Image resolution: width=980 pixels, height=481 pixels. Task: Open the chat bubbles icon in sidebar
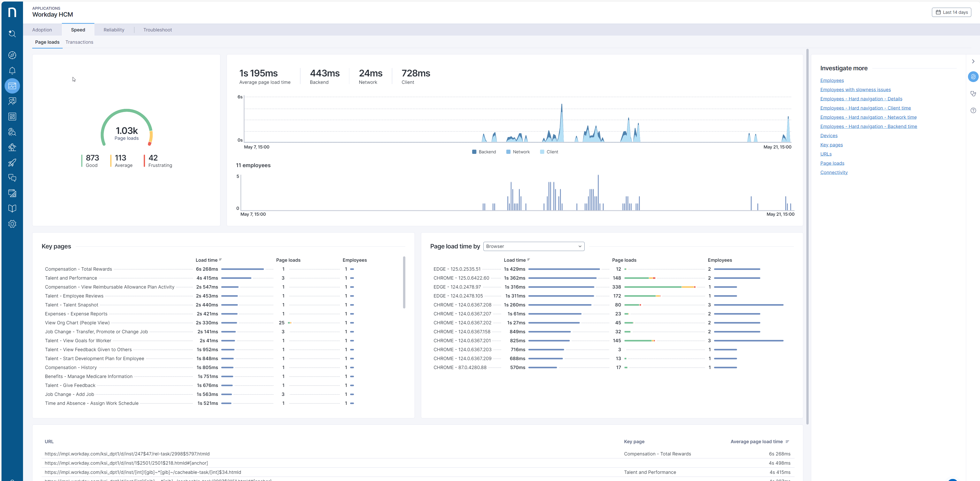(12, 178)
